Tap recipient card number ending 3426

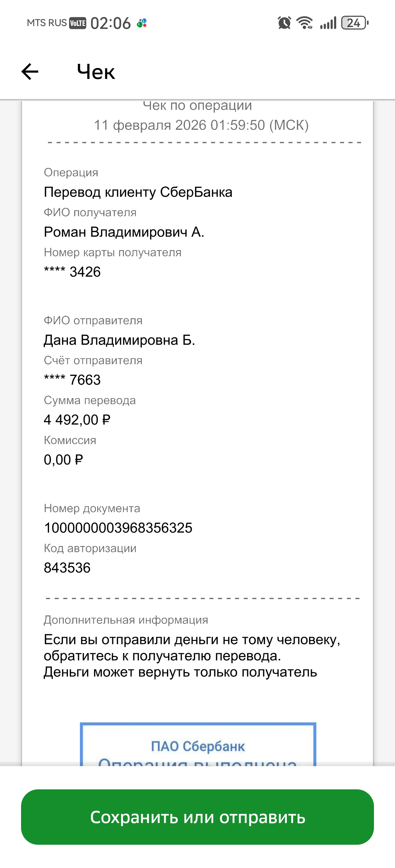[x=72, y=272]
